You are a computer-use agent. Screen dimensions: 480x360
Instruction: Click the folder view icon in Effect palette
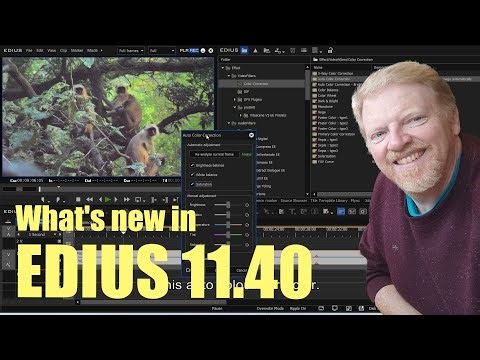(245, 50)
